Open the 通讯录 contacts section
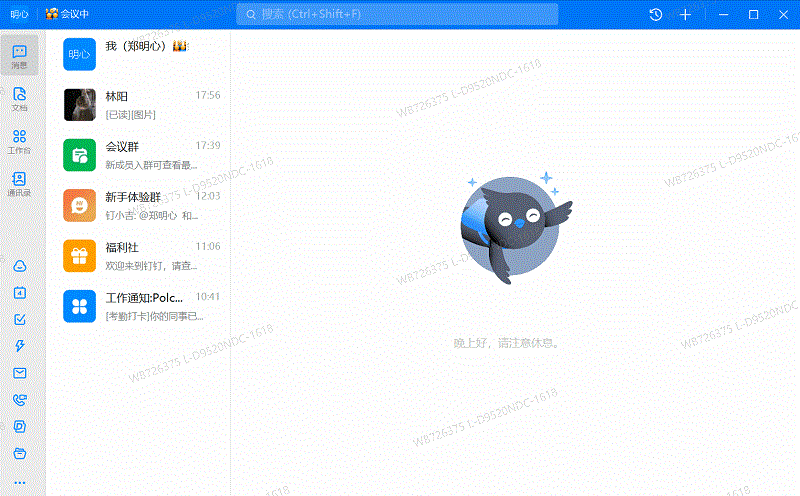800x496 pixels. click(19, 184)
